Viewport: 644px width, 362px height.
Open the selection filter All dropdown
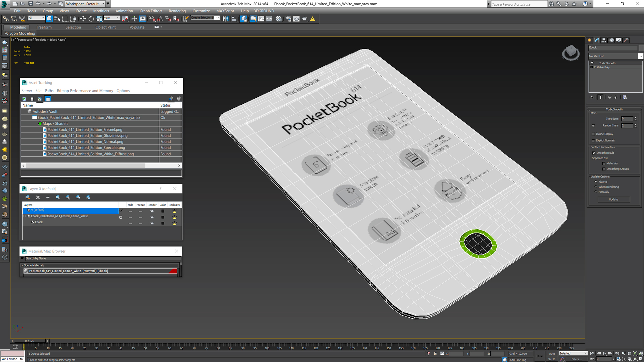coord(36,18)
